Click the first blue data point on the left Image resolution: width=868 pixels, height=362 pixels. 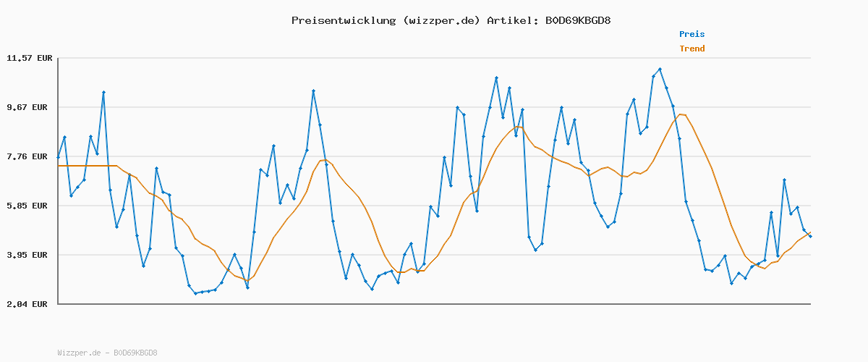point(58,157)
